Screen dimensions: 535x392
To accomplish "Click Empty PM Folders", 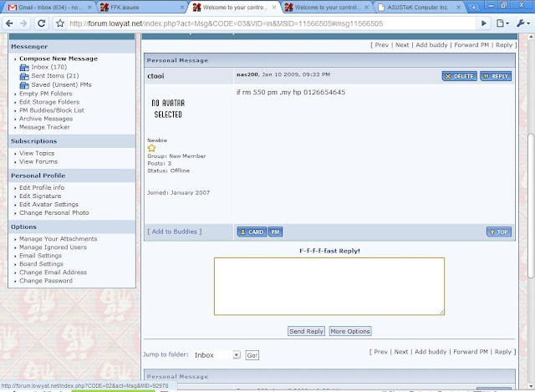I will pyautogui.click(x=46, y=94).
